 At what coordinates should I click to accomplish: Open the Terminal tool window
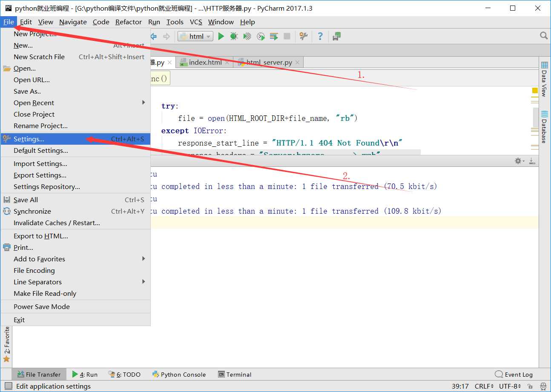pos(235,375)
